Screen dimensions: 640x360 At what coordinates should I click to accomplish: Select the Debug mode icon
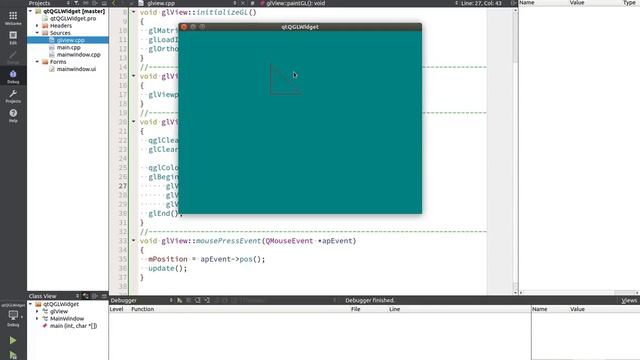[x=13, y=76]
